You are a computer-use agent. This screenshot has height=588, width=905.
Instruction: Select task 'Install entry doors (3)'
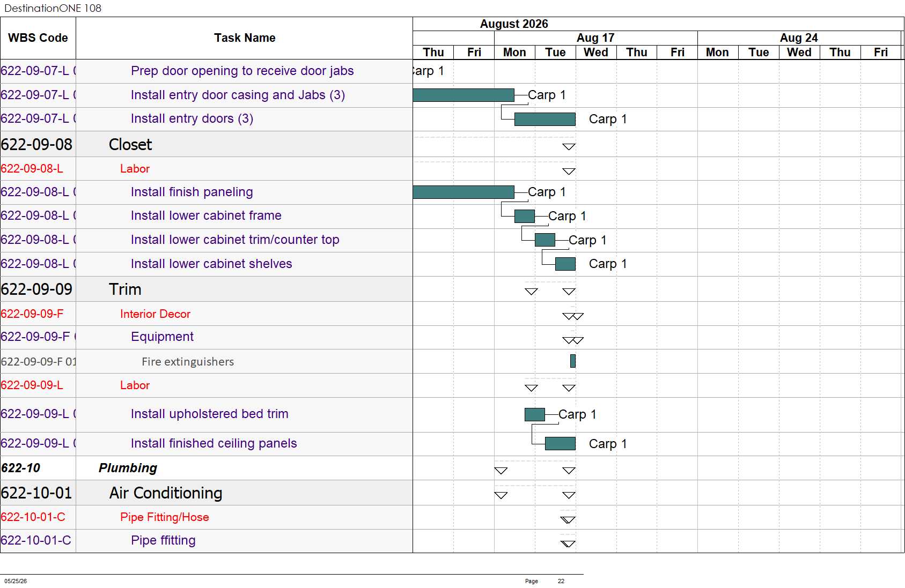click(x=192, y=118)
